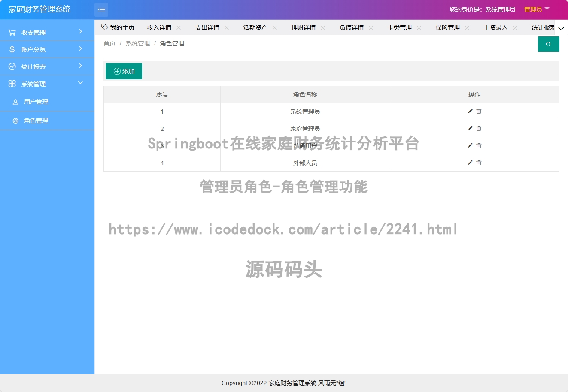Close the 理财详情 tab
The height and width of the screenshot is (392, 568).
coord(323,27)
